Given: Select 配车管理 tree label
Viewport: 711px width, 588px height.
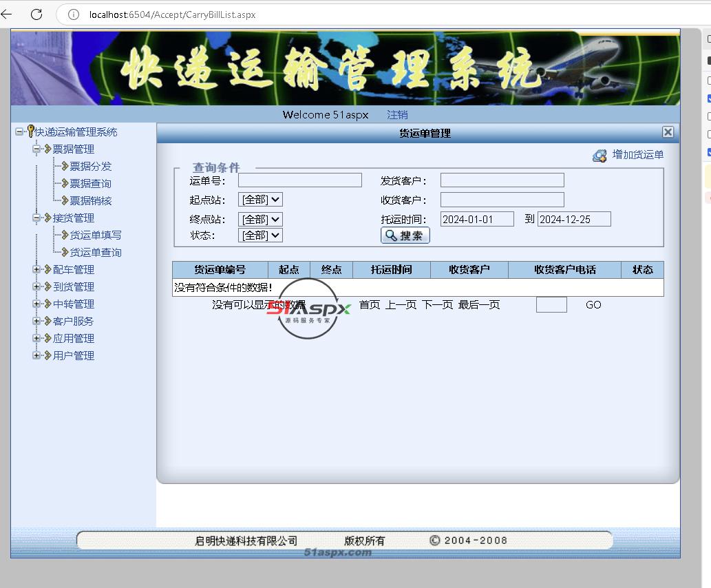Looking at the screenshot, I should 74,270.
